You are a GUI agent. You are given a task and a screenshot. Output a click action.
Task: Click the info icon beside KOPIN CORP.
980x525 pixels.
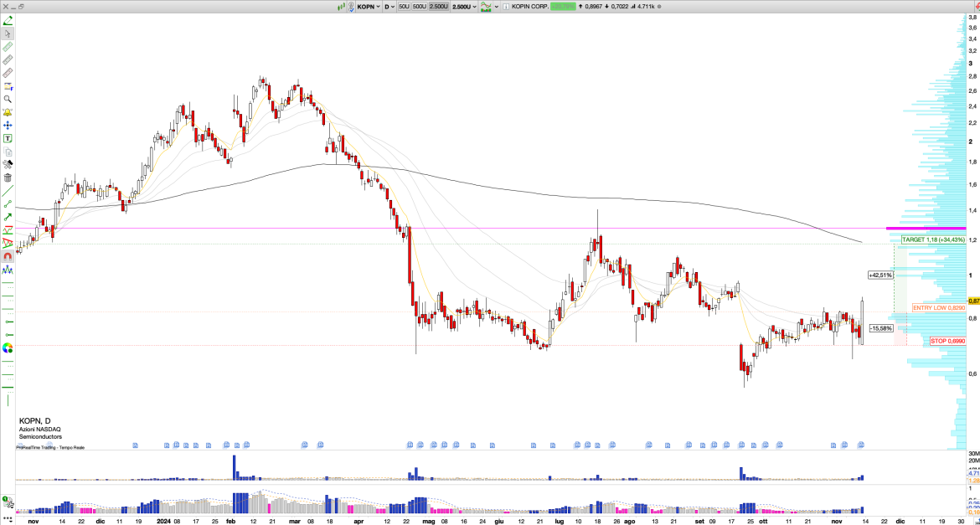(x=506, y=7)
